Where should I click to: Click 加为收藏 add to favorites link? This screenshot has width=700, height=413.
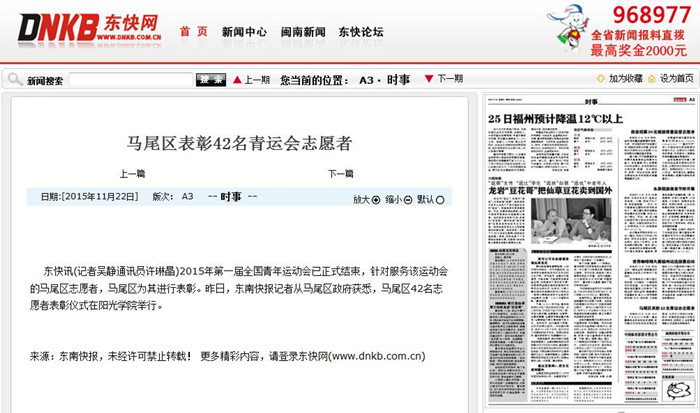[x=625, y=79]
